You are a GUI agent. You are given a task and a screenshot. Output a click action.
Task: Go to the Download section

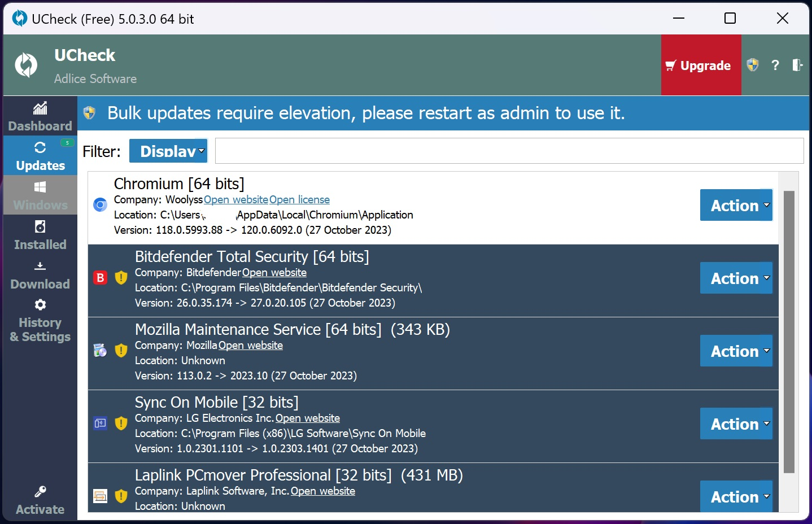point(40,275)
